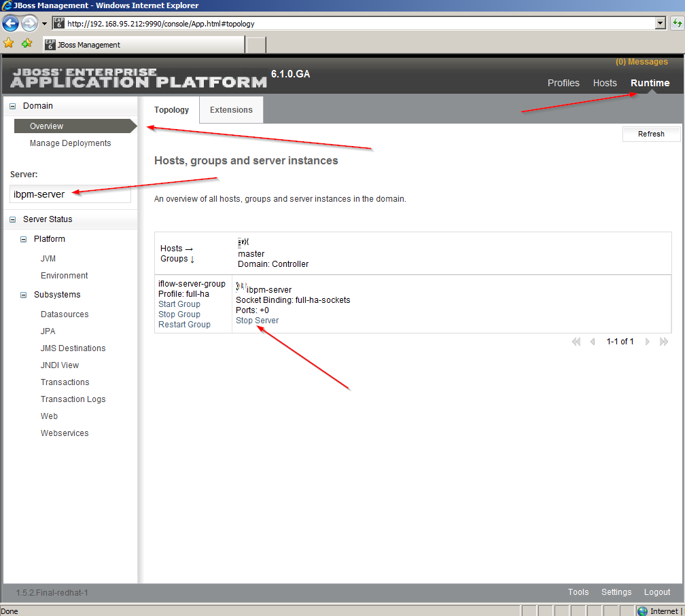Collapse the Server Status section
685x616 pixels.
[13, 219]
